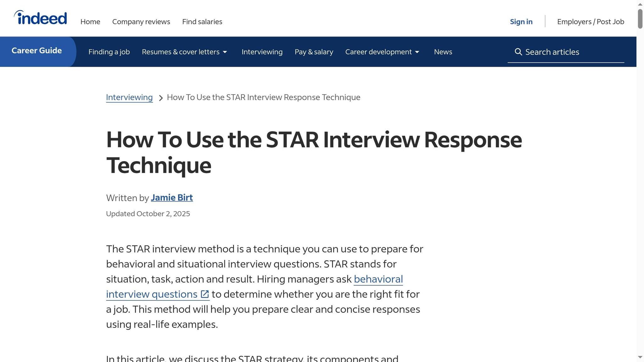Open Company reviews page
The height and width of the screenshot is (362, 644).
pyautogui.click(x=141, y=22)
